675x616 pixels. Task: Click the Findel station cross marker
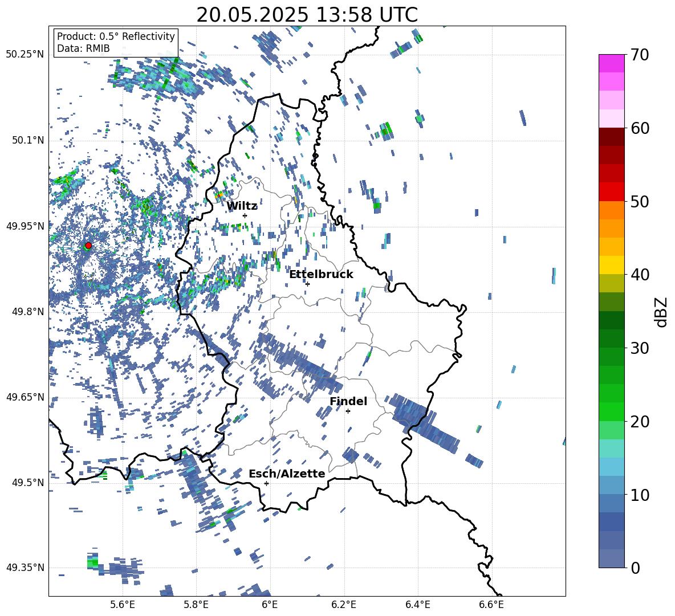tap(348, 411)
